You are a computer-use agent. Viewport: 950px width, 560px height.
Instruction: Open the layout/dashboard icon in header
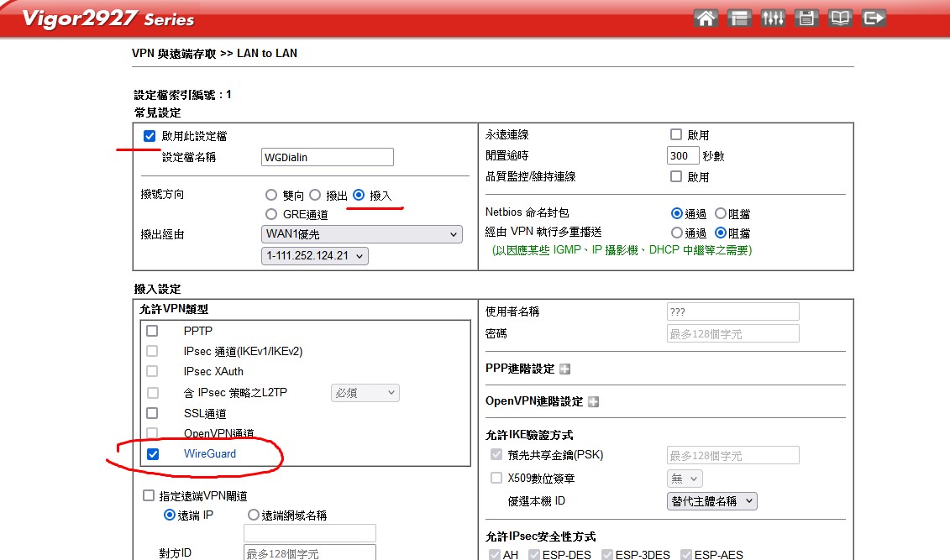point(739,18)
